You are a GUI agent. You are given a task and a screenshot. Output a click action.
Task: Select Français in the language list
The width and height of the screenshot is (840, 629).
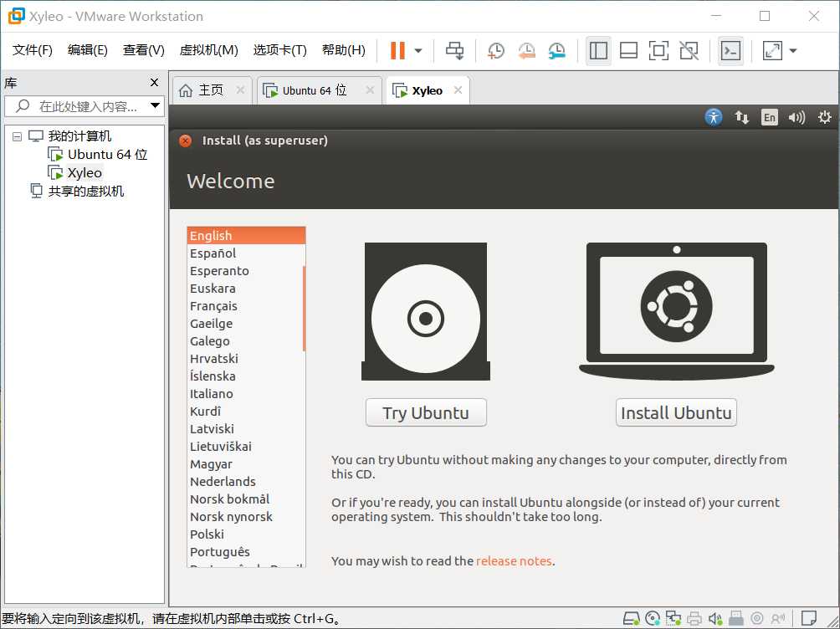pyautogui.click(x=246, y=306)
